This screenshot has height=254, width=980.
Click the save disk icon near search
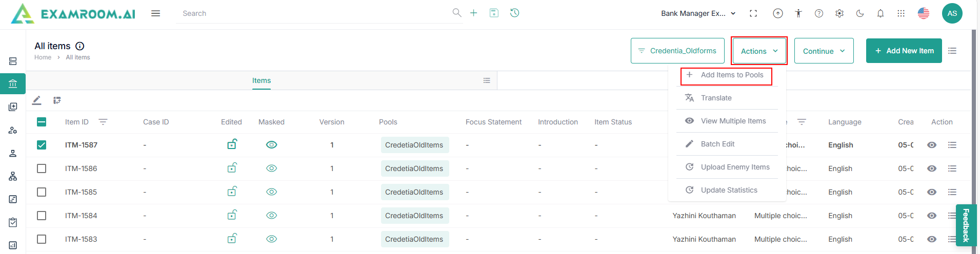click(494, 13)
